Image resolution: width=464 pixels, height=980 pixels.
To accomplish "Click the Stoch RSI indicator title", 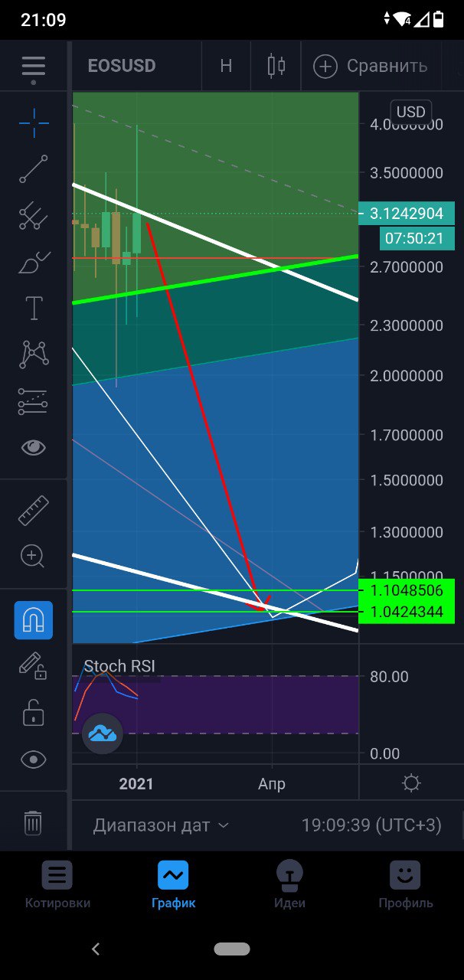I will [x=119, y=666].
